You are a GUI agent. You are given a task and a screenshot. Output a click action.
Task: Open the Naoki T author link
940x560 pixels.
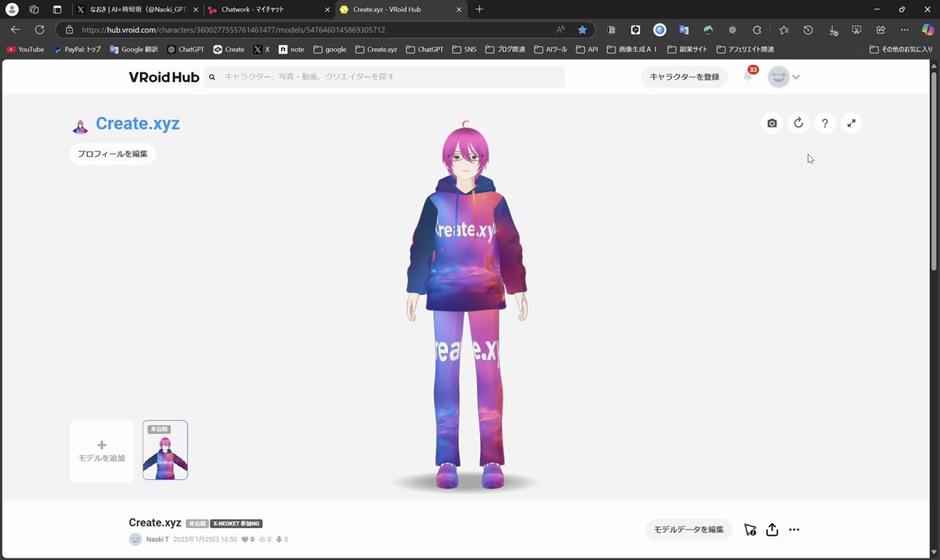tap(157, 539)
